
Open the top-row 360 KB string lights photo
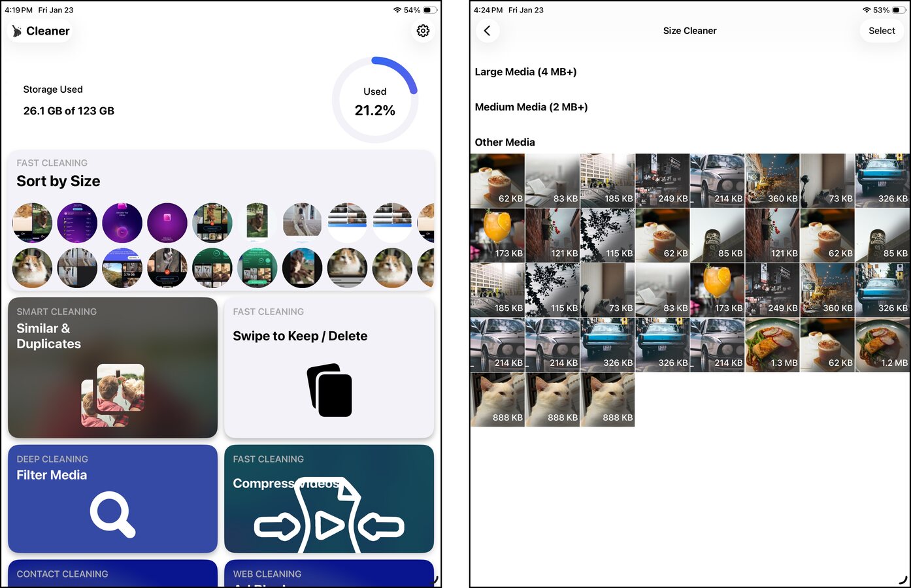(772, 181)
